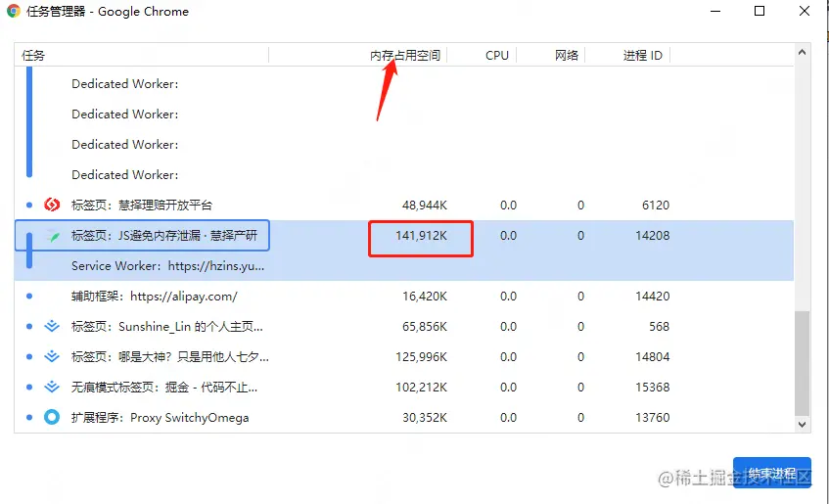Image resolution: width=829 pixels, height=504 pixels.
Task: Click process ID 15368
Action: 653,388
